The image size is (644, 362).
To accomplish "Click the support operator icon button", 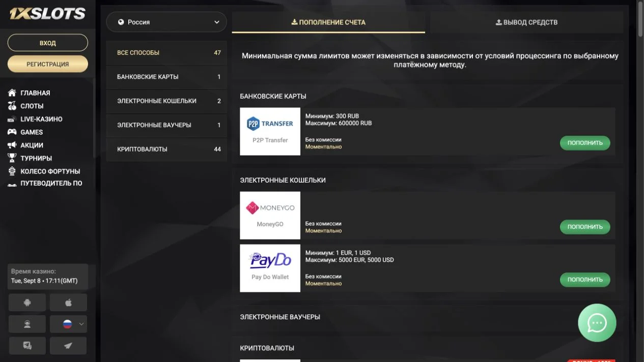I will click(x=27, y=324).
